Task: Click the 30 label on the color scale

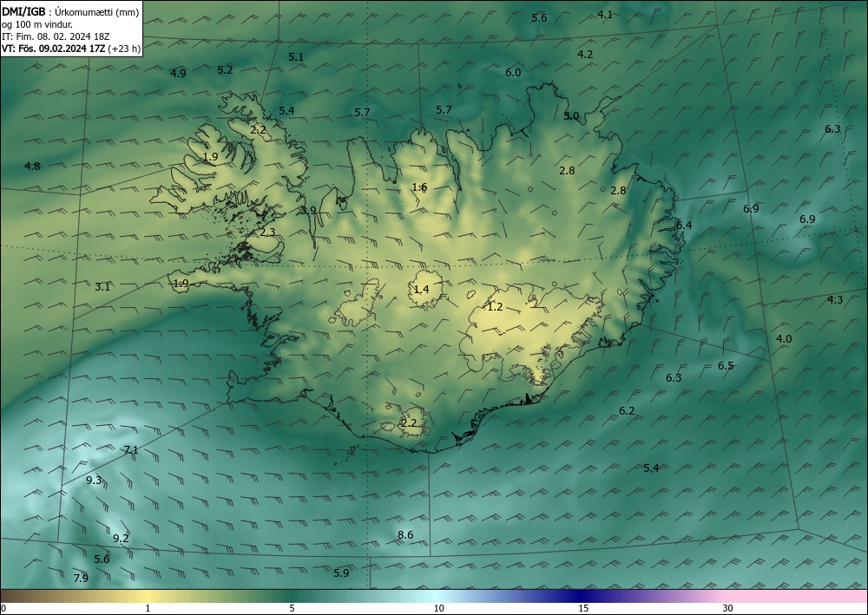Action: click(x=728, y=608)
